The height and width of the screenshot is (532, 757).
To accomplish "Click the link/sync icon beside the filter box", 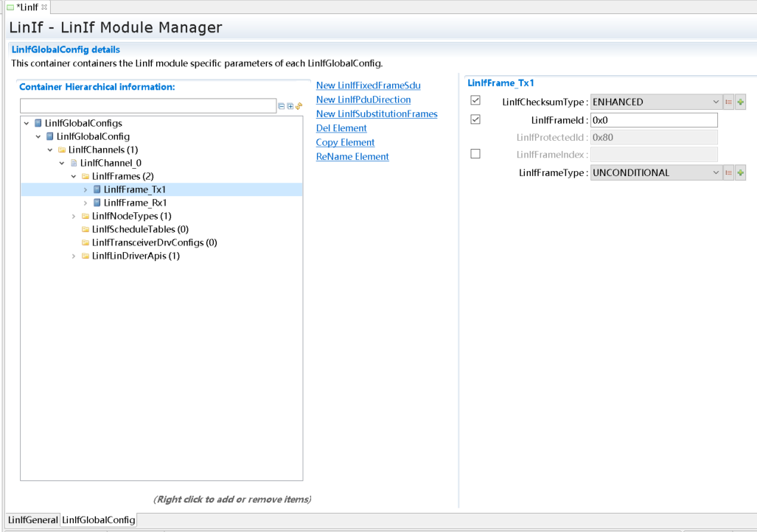I will (299, 106).
